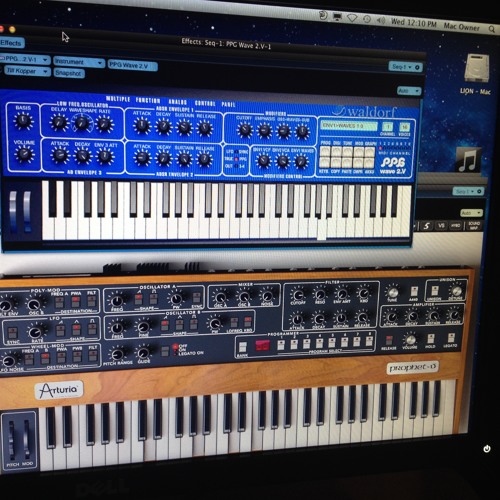
Task: Click ADSR Envelope 2 ATTACK knob
Action: coord(142,158)
